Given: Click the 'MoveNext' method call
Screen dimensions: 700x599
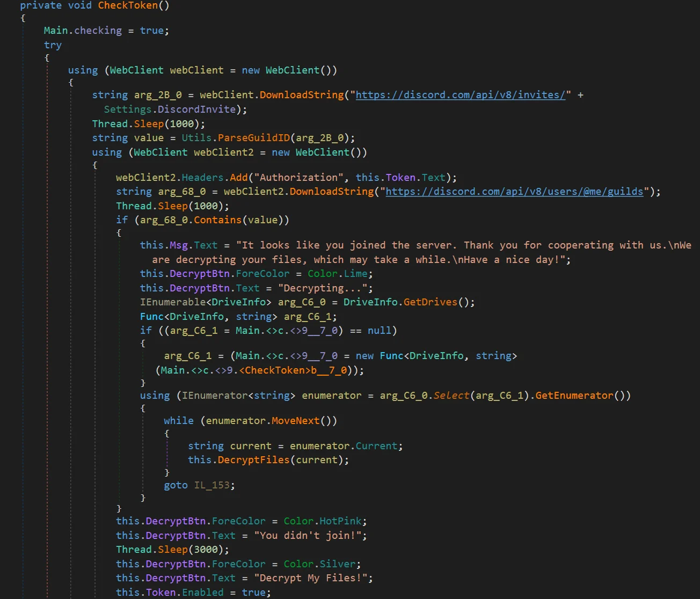Looking at the screenshot, I should 296,421.
